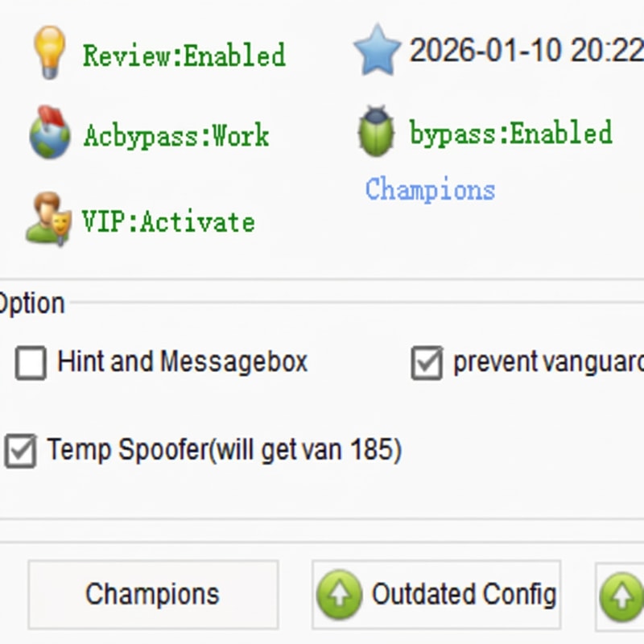Click the green bug icon beside bypass
644x644 pixels.
click(377, 131)
